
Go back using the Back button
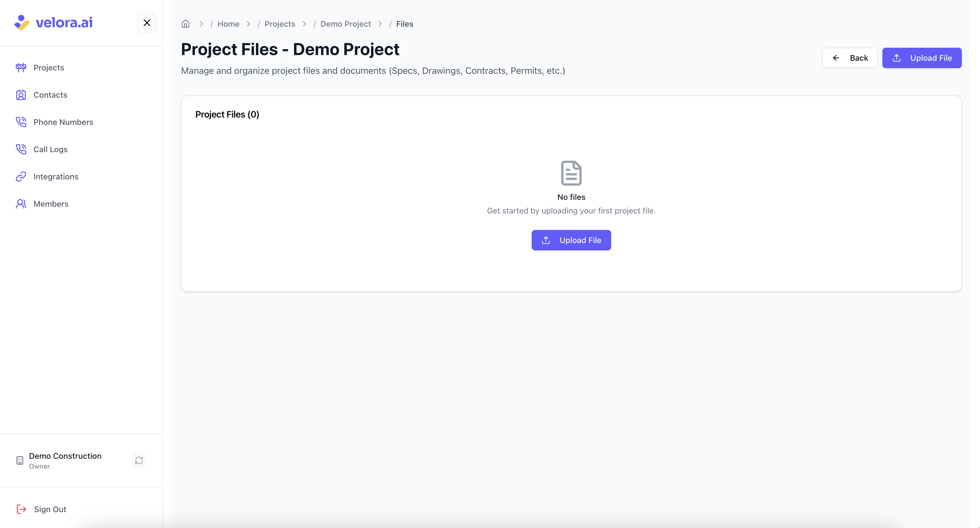tap(849, 58)
